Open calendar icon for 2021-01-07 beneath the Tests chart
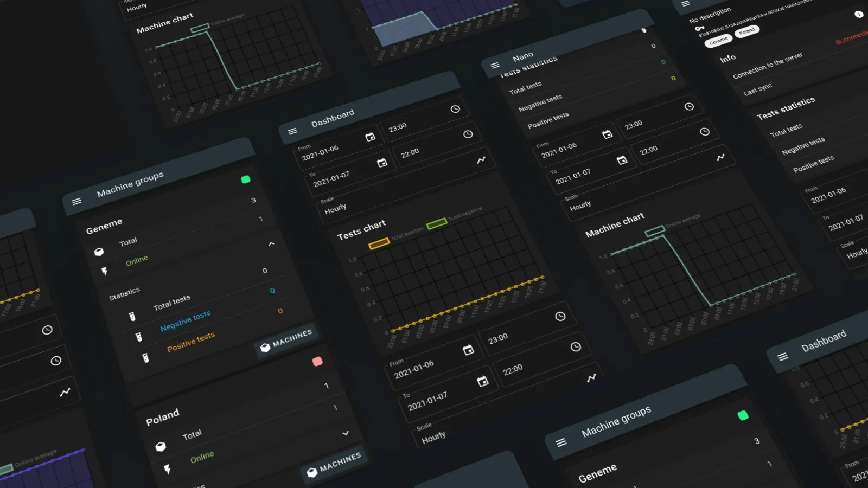Screen dimensions: 868x488 (x=482, y=381)
